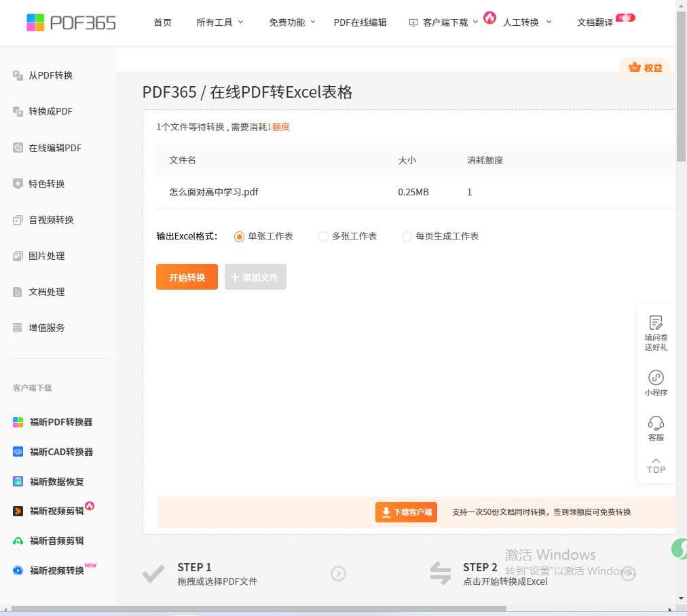Select 每页生成工作表 output format

click(x=407, y=237)
